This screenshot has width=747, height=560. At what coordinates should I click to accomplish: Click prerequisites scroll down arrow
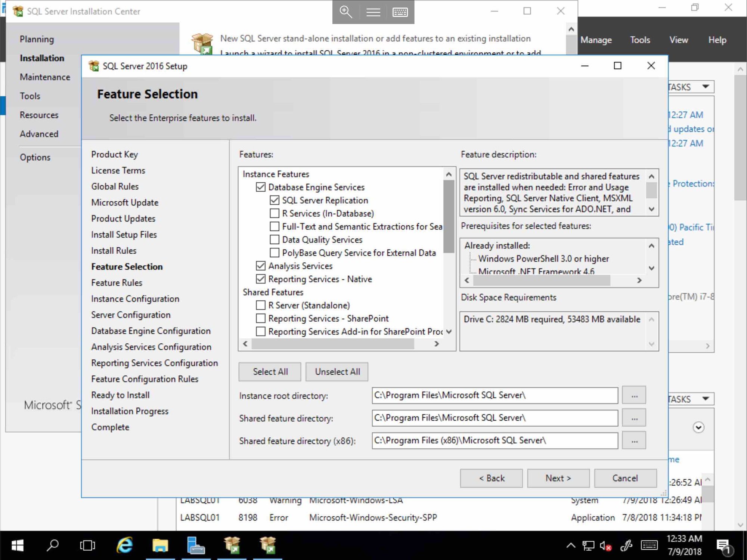click(651, 268)
